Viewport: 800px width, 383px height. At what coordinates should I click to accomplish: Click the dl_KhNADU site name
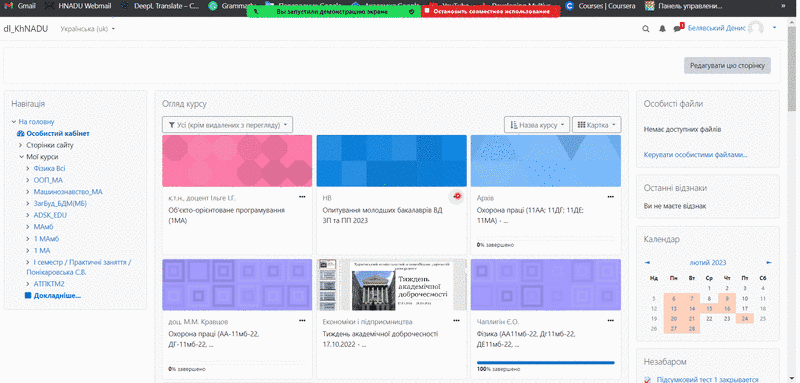(26, 29)
